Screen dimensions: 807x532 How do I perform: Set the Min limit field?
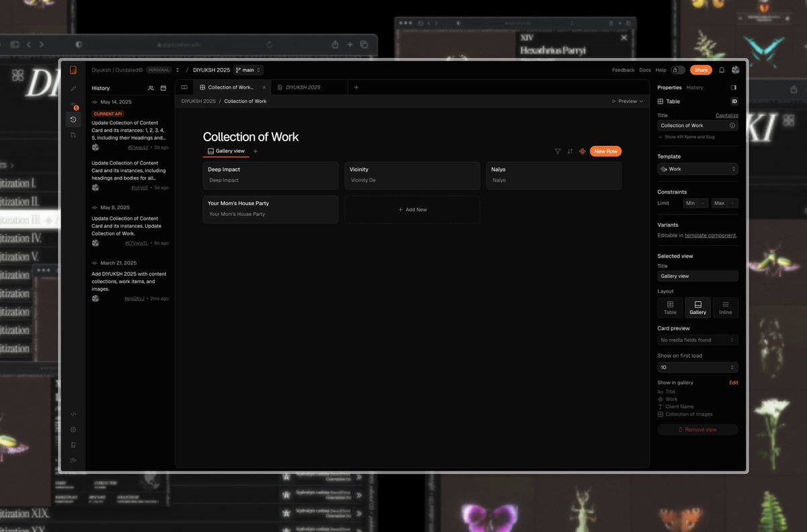[x=695, y=203]
